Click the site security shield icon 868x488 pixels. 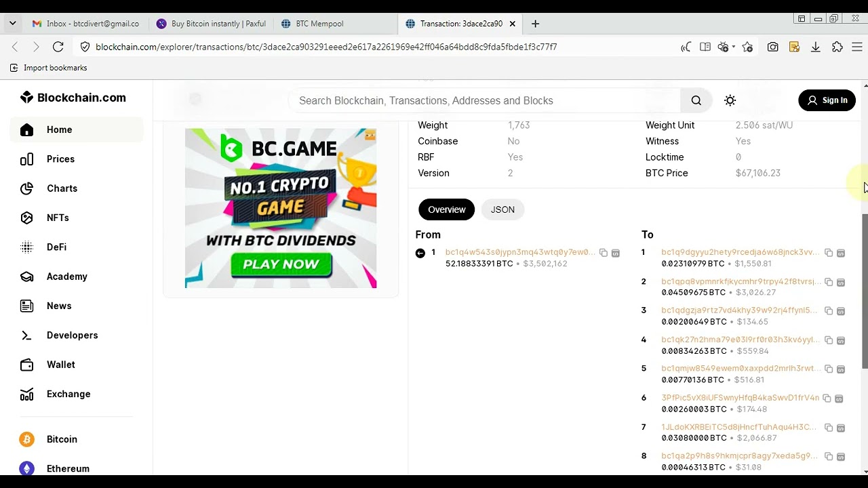point(85,47)
